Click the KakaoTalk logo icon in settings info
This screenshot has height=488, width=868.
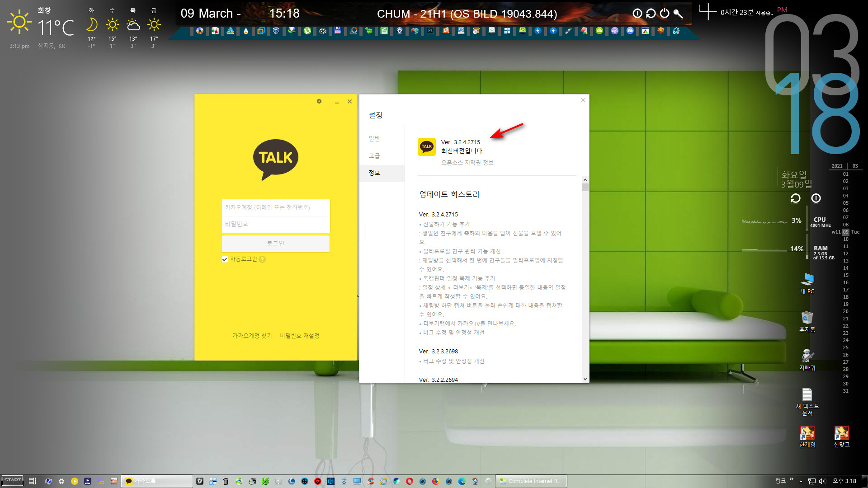coord(426,147)
